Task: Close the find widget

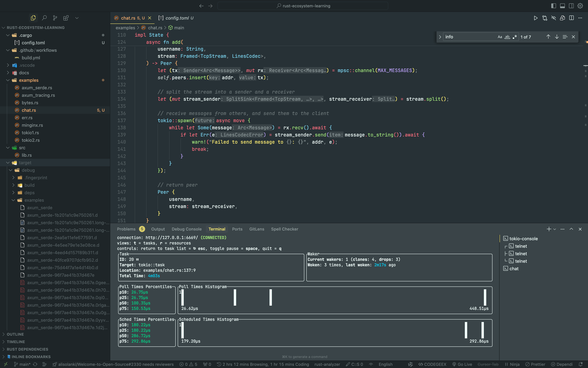Action: (x=573, y=37)
